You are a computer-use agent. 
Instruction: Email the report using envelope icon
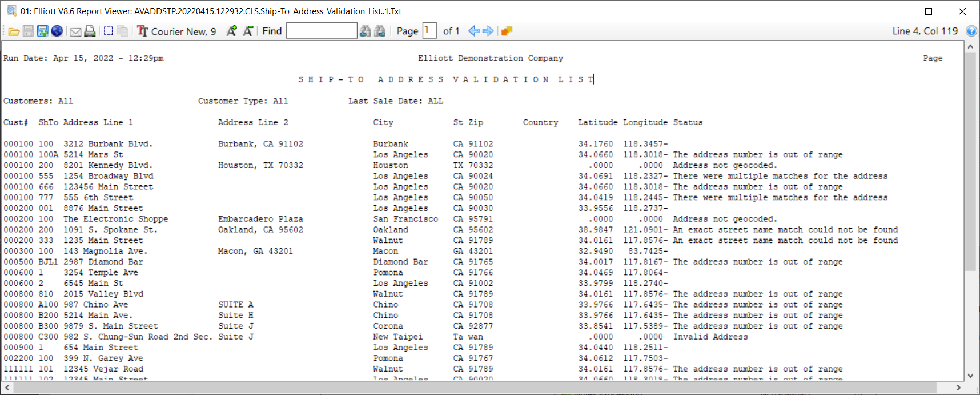(x=75, y=31)
